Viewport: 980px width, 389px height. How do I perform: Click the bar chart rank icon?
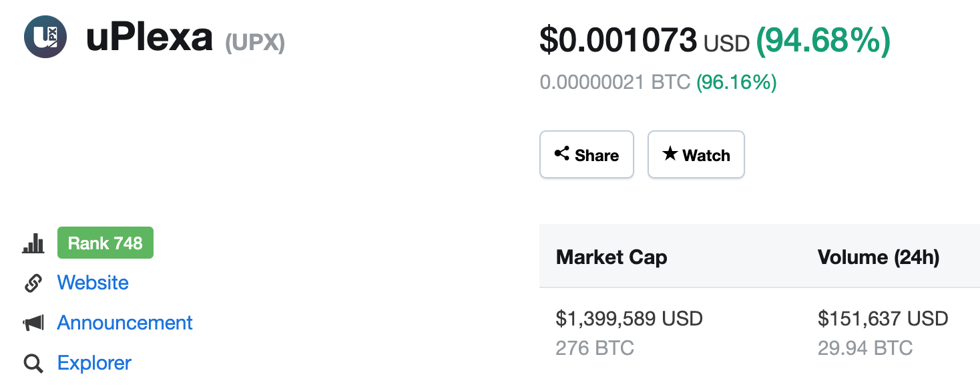pos(33,243)
